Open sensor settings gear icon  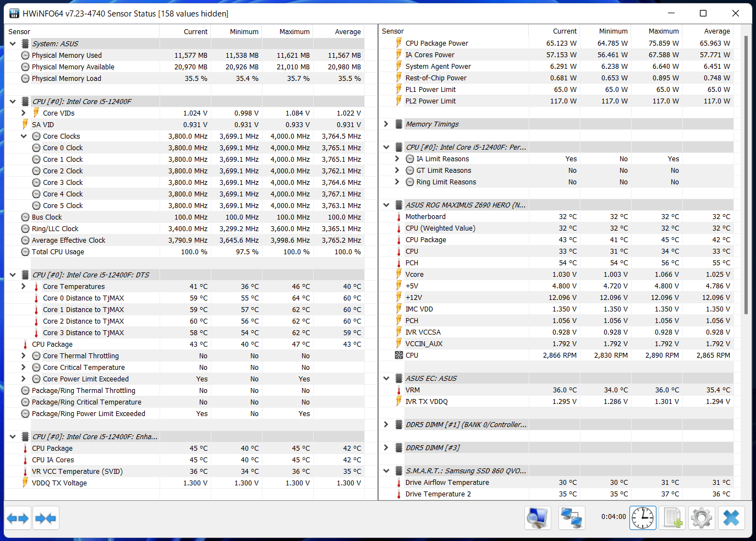pos(702,518)
